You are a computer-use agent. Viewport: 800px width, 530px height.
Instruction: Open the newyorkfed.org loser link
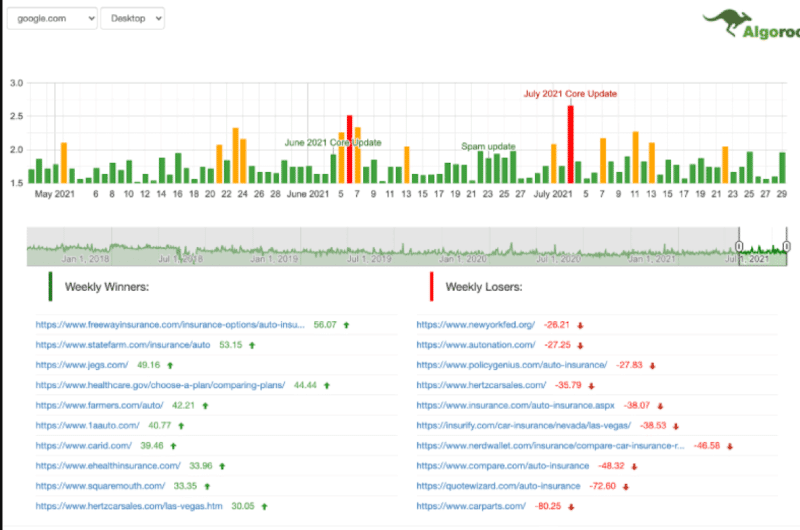tap(476, 325)
